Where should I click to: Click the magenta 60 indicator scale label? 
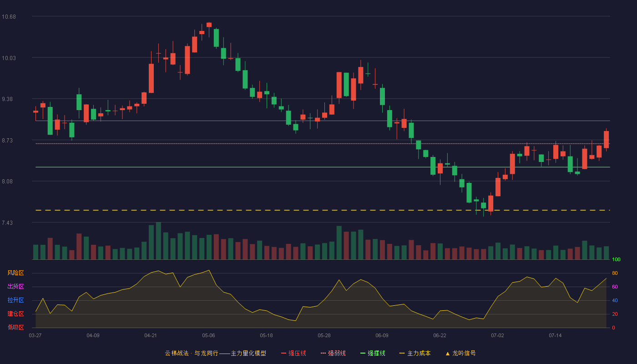[615, 287]
